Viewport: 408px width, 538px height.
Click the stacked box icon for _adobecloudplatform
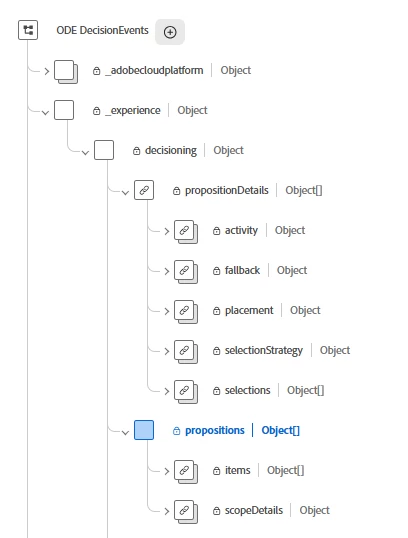pos(66,72)
